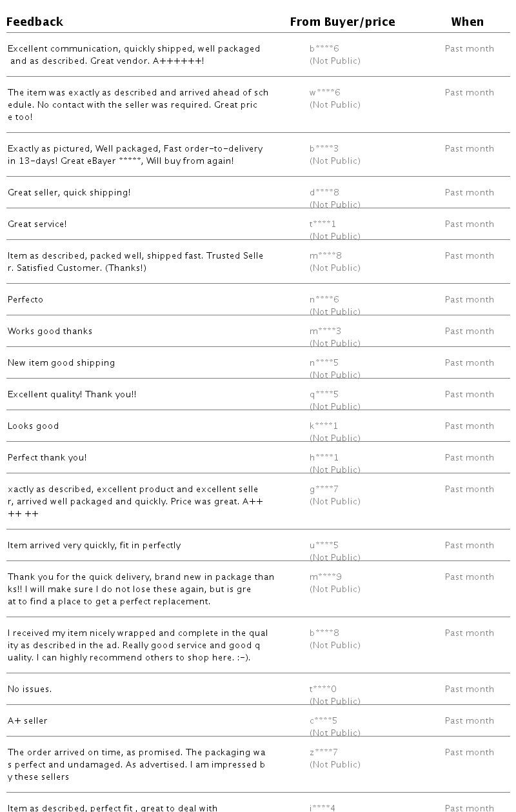Image resolution: width=516 pixels, height=812 pixels.
Task: Open buyer b****6 profile
Action: coord(324,48)
